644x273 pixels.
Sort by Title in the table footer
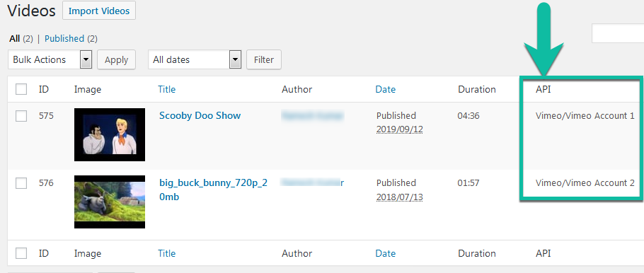[167, 253]
